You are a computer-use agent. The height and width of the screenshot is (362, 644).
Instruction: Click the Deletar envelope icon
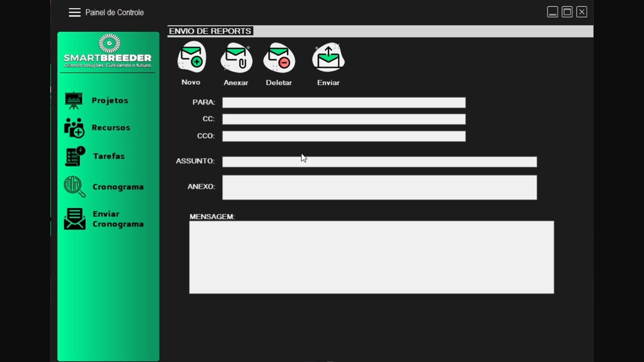pyautogui.click(x=279, y=58)
